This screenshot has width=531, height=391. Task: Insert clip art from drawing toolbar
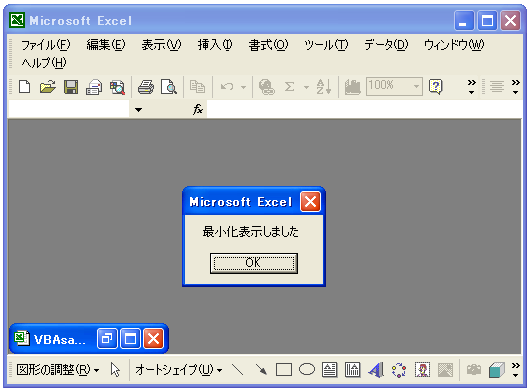coord(422,370)
